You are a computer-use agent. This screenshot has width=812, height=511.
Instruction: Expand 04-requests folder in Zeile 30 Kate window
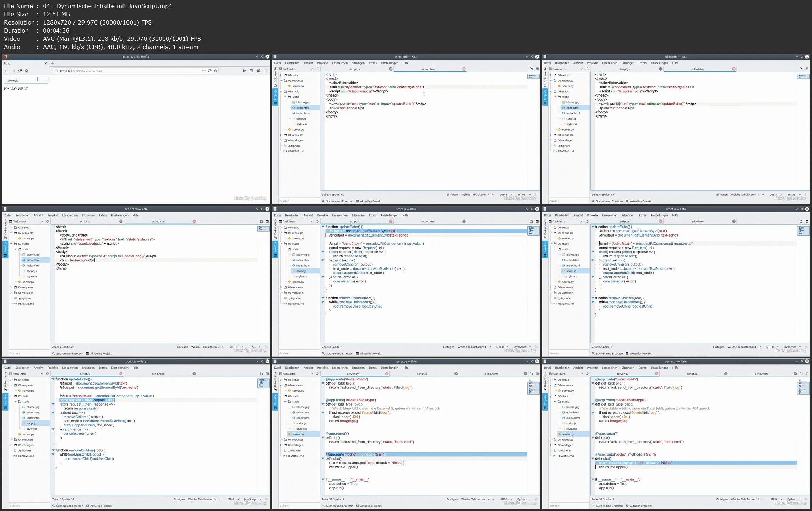click(x=281, y=440)
